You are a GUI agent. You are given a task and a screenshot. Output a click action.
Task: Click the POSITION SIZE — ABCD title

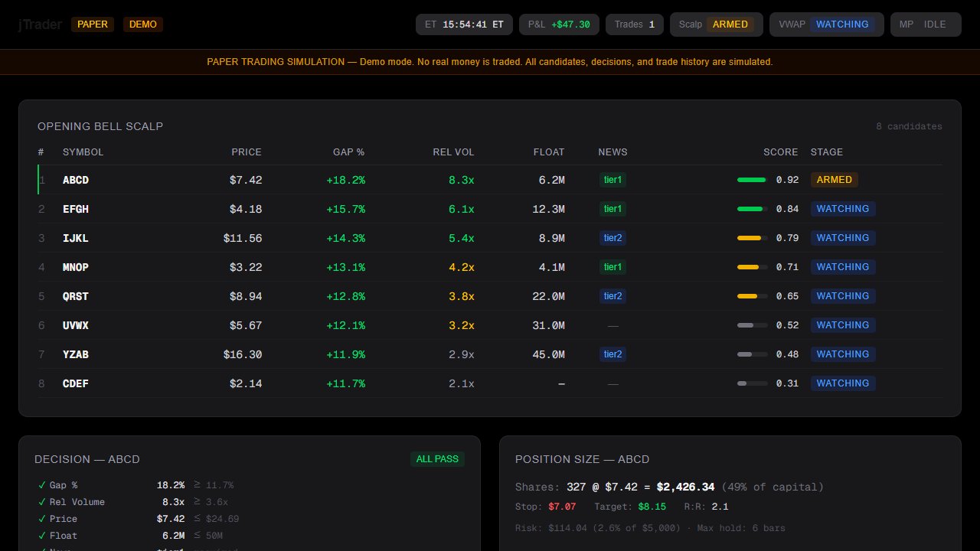coord(583,459)
